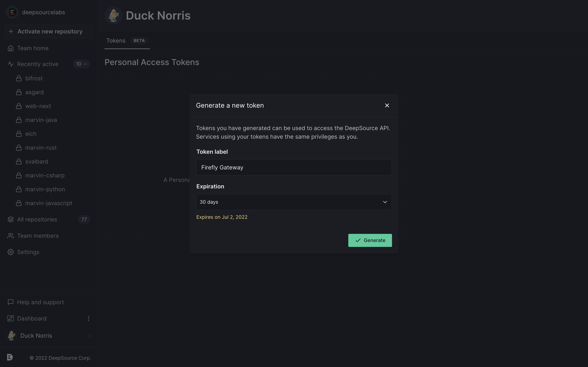588x367 pixels.
Task: Click the lock icon next to bifrost
Action: click(x=19, y=78)
